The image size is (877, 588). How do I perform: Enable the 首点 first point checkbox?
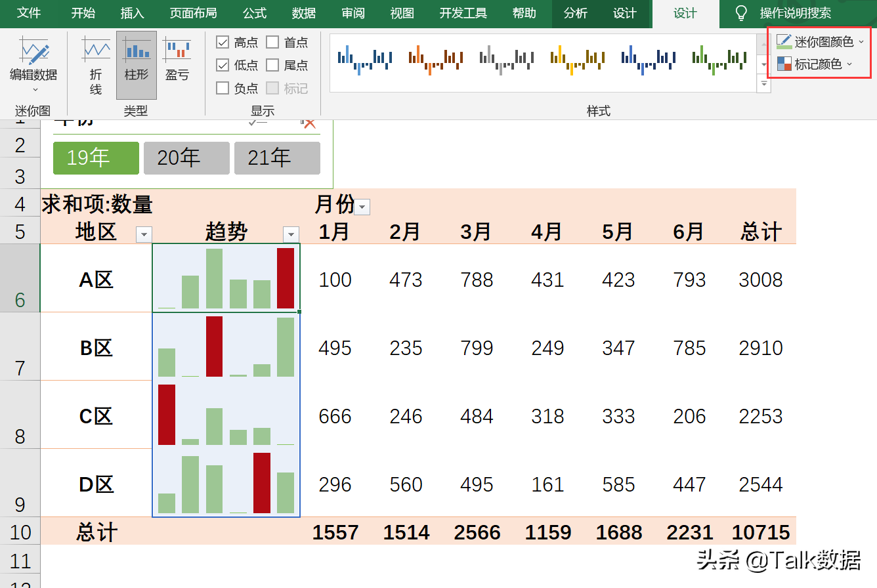(272, 43)
